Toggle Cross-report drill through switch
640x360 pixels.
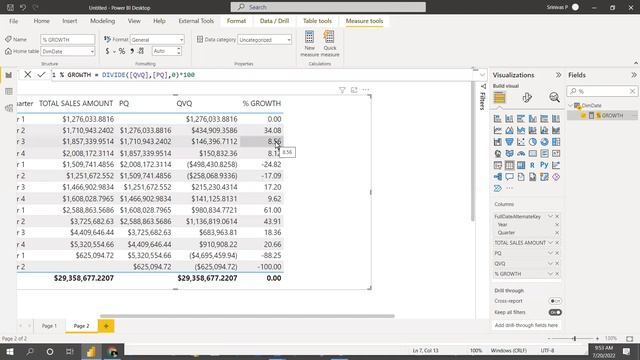point(555,301)
